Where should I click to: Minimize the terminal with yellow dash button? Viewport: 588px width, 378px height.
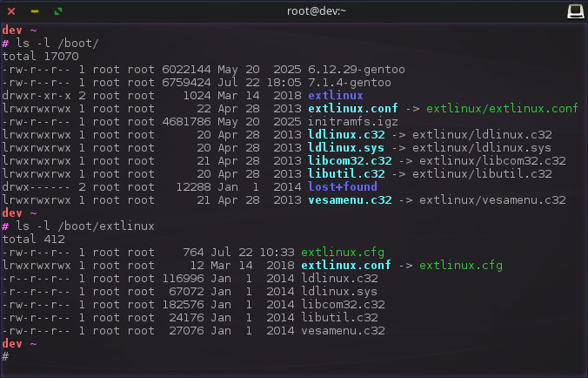(35, 11)
